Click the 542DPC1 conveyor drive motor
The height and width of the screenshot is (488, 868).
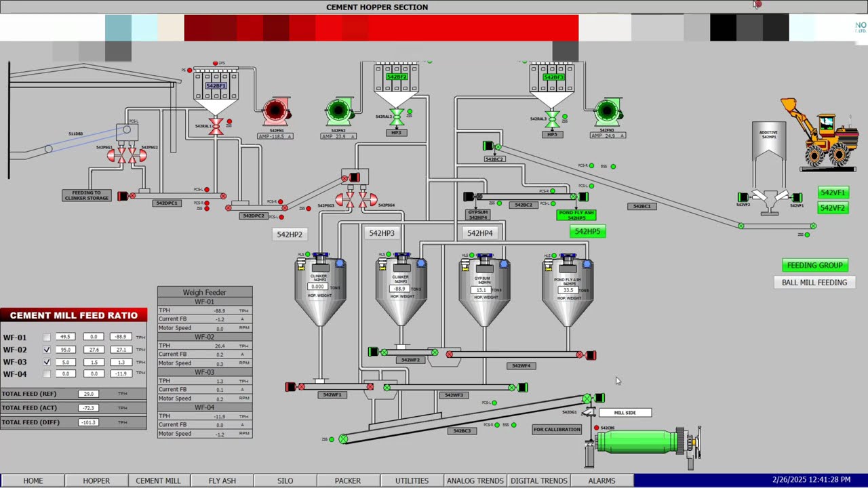[123, 196]
